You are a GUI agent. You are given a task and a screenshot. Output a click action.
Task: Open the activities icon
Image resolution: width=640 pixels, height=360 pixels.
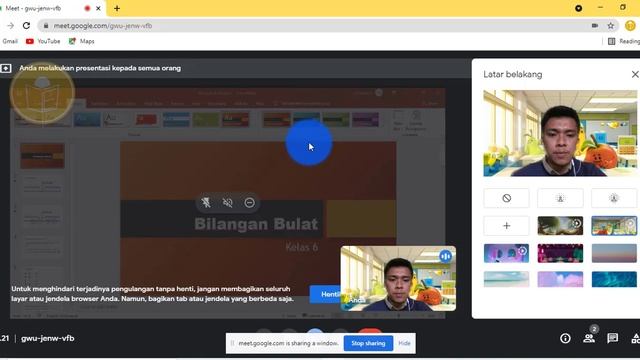coord(636,338)
